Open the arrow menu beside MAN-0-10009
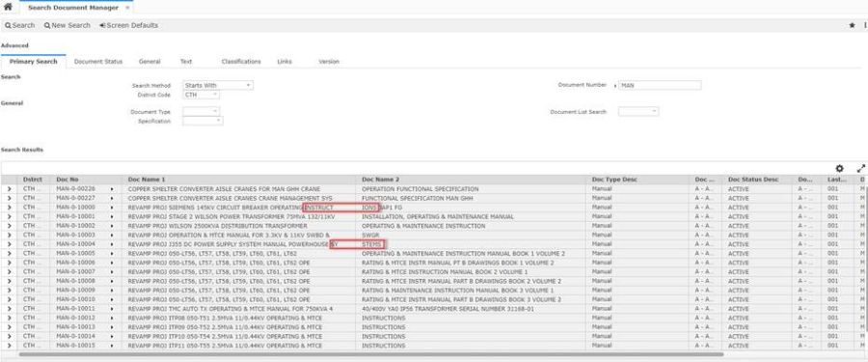Image resolution: width=868 pixels, height=362 pixels. pyautogui.click(x=112, y=291)
